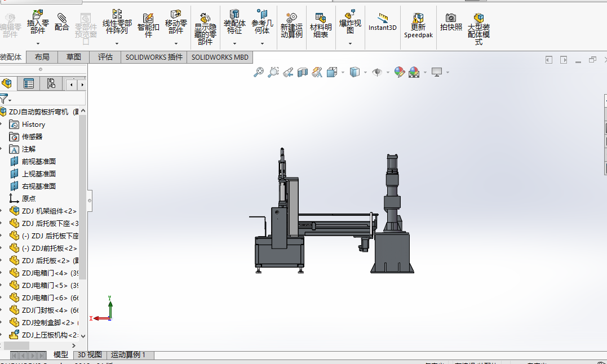Open Hide/Show Items dropdown arrow
This screenshot has width=607, height=364.
click(388, 72)
